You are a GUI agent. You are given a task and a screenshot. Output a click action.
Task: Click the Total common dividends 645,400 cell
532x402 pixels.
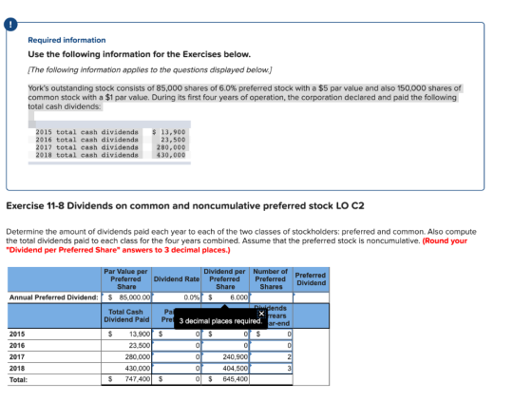(x=225, y=379)
